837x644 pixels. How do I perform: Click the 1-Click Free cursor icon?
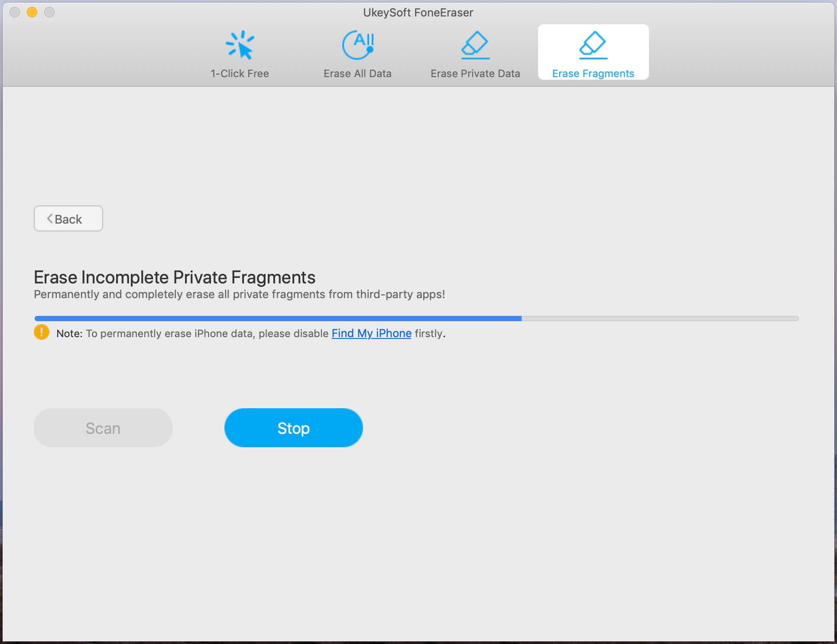point(240,45)
